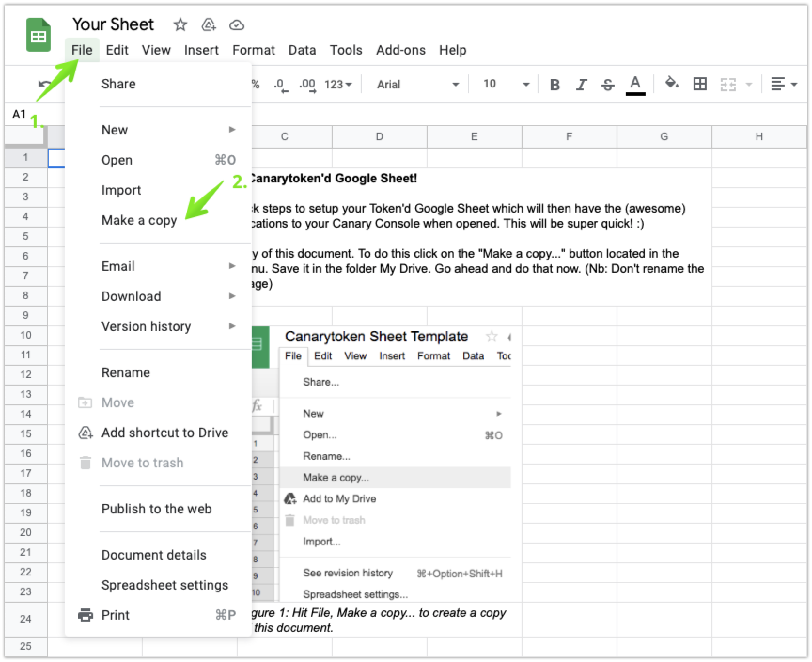Toggle italic formatting
The image size is (812, 662).
[x=581, y=85]
